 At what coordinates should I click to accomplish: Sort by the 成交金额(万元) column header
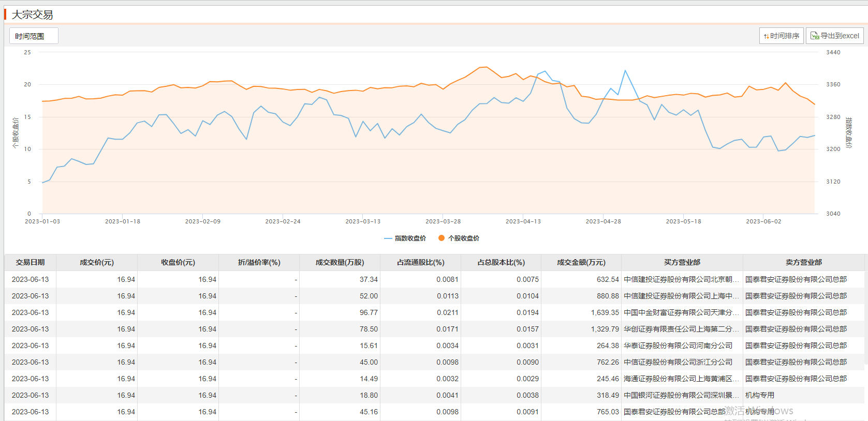(x=581, y=263)
